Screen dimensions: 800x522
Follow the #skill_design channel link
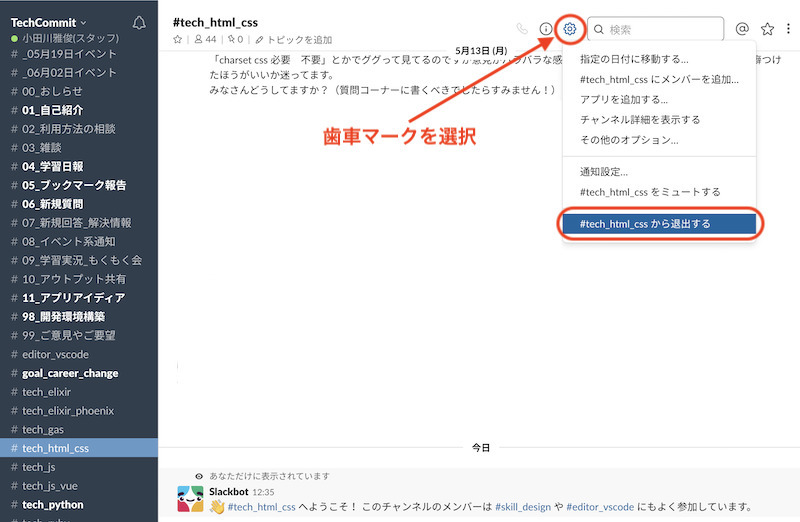[523, 507]
